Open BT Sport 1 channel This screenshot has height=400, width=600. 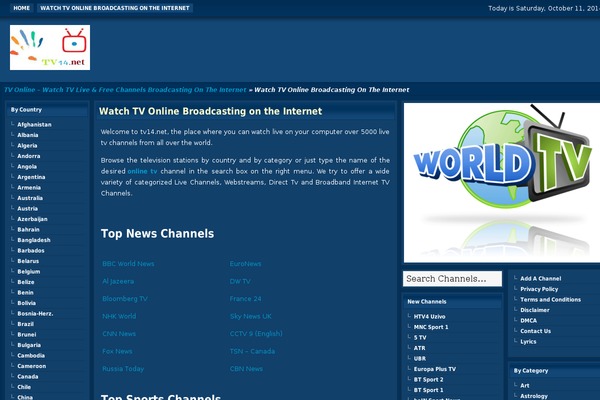coord(428,390)
